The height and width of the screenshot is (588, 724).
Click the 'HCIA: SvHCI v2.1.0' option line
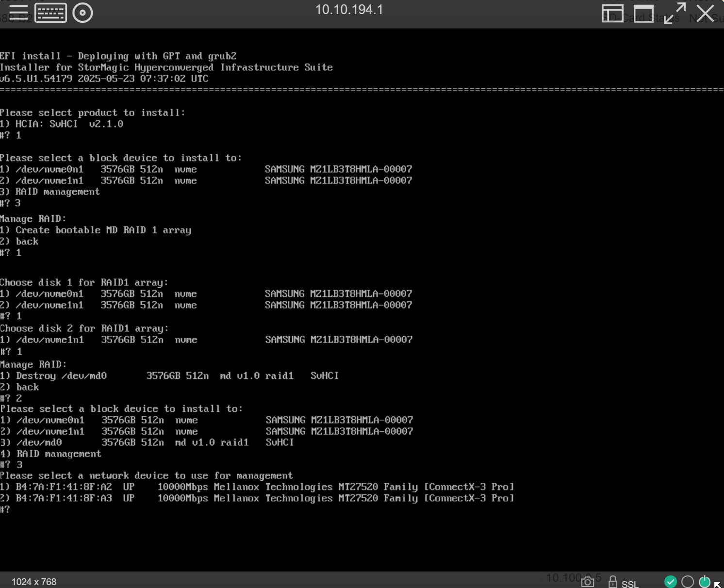tap(62, 124)
